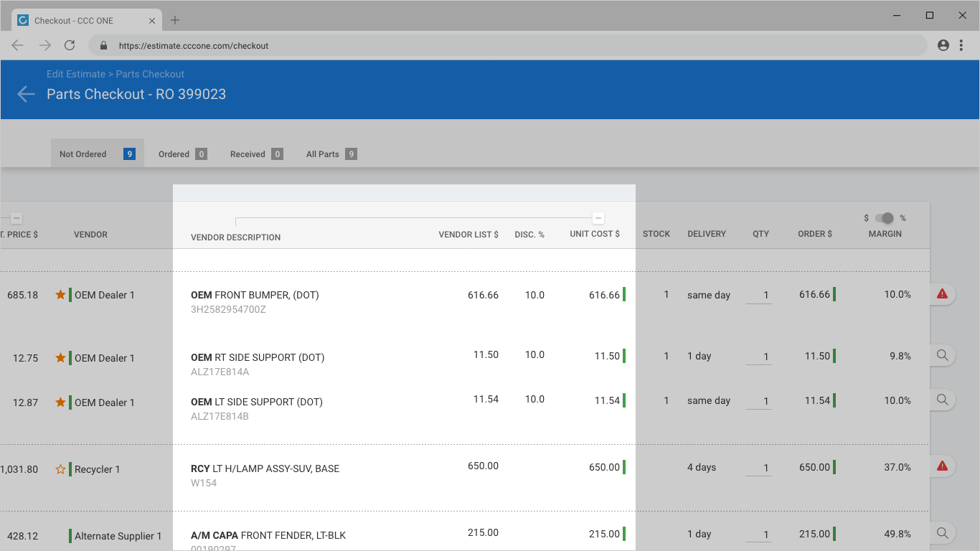This screenshot has width=980, height=551.
Task: Toggle the star on the RT SIDE SUPPORT vendor
Action: (60, 358)
